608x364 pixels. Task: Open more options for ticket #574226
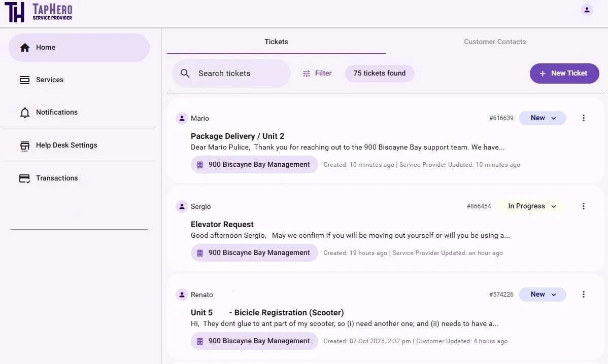[x=584, y=295]
